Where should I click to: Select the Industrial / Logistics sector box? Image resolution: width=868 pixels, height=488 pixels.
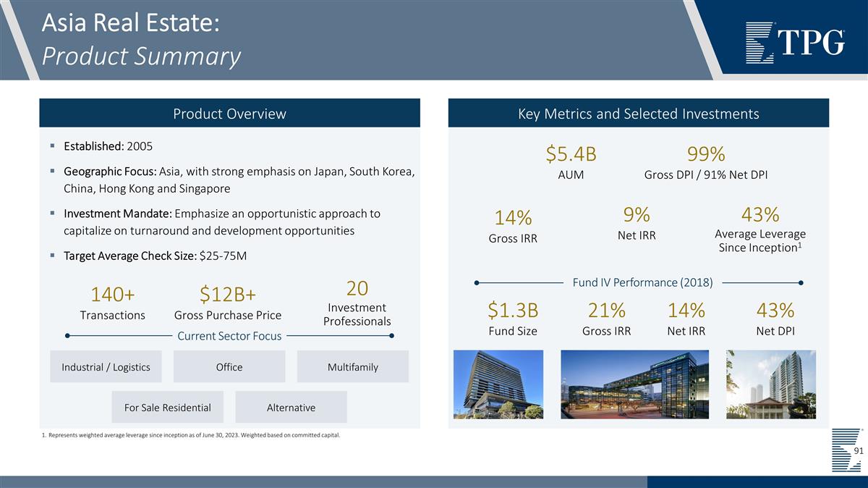pos(106,367)
